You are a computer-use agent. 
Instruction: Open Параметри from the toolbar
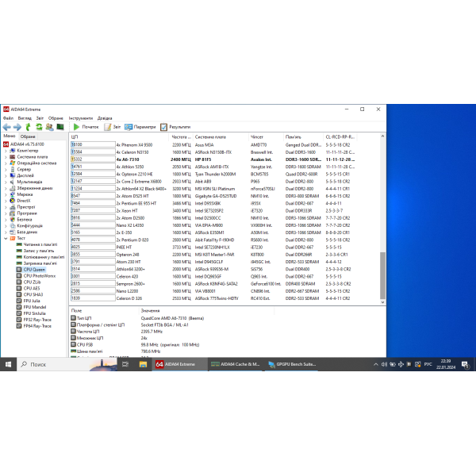tap(140, 127)
